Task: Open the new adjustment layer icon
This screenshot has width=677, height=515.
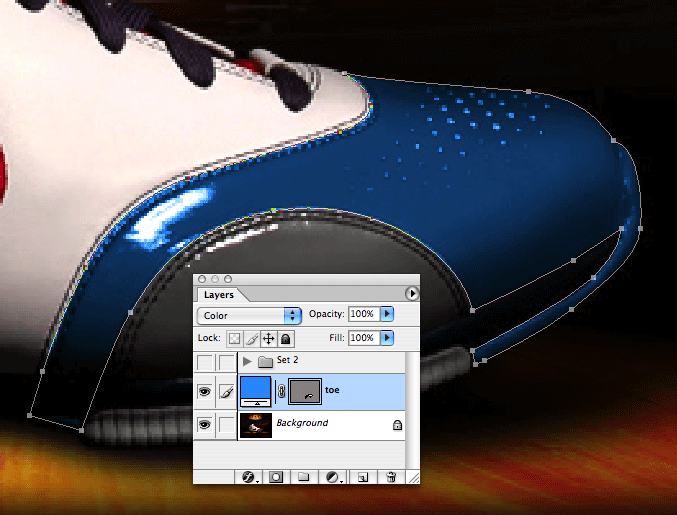Action: coord(331,477)
